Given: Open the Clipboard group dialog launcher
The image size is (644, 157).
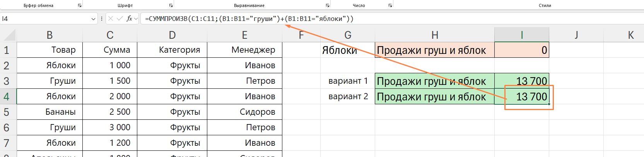Looking at the screenshot, I should coord(80,5).
